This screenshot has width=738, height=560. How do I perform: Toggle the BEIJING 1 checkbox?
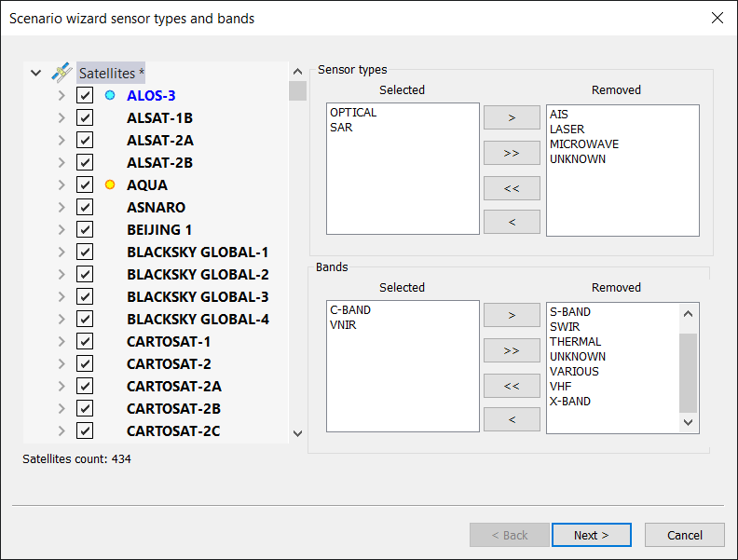click(x=85, y=229)
